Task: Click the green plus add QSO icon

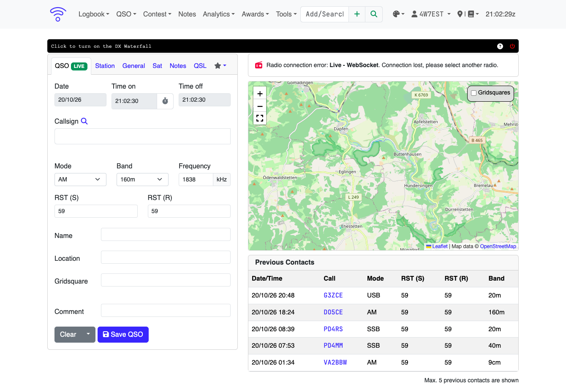Action: [x=357, y=14]
